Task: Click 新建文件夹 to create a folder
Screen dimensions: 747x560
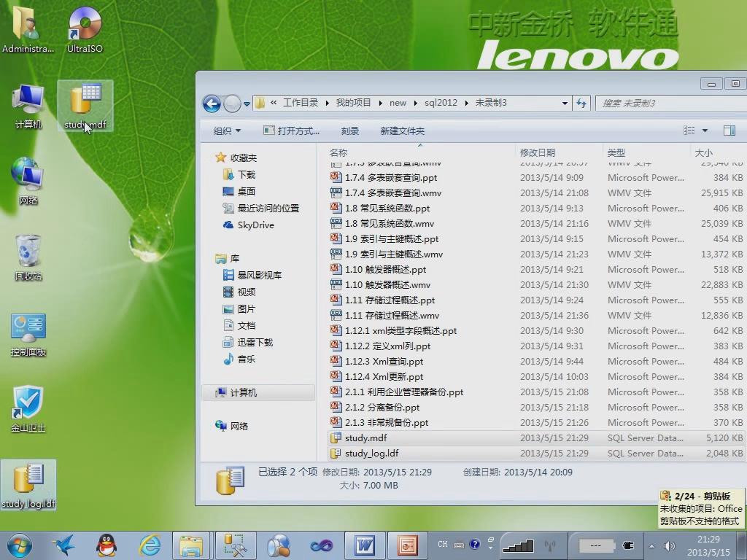Action: pos(403,131)
